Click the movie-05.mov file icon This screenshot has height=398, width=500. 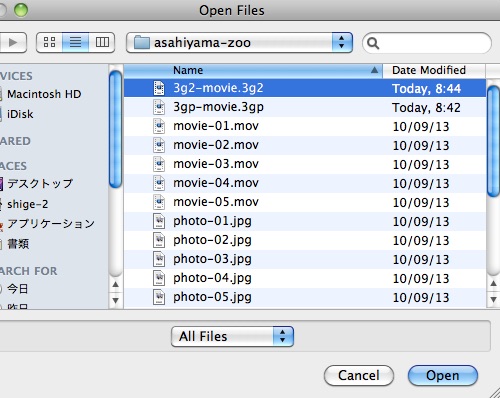(159, 202)
